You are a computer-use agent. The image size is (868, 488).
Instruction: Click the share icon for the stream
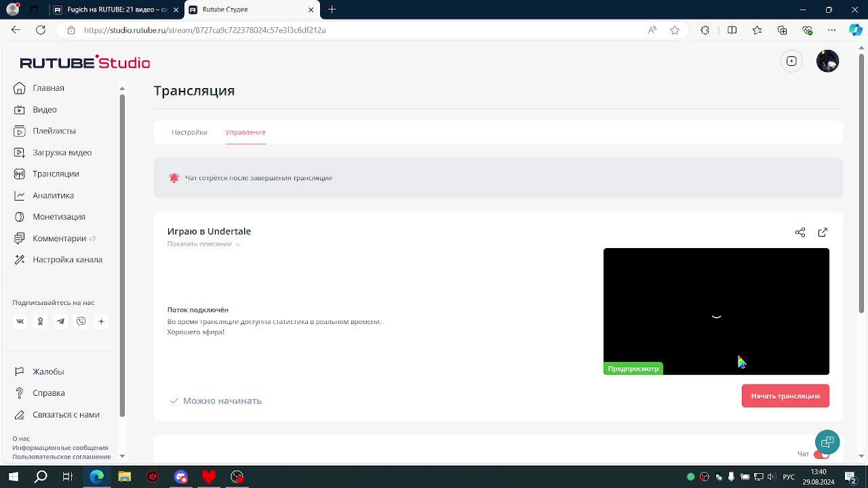coord(800,232)
